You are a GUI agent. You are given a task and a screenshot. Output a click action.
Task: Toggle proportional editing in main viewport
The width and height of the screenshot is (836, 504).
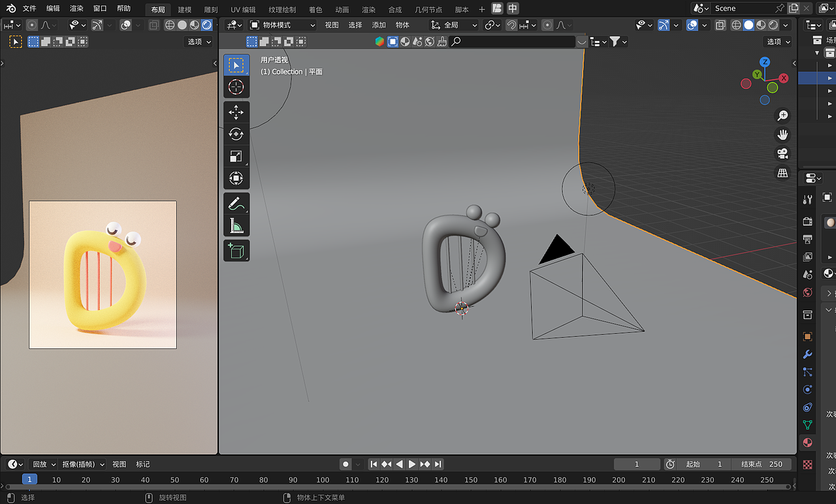547,25
